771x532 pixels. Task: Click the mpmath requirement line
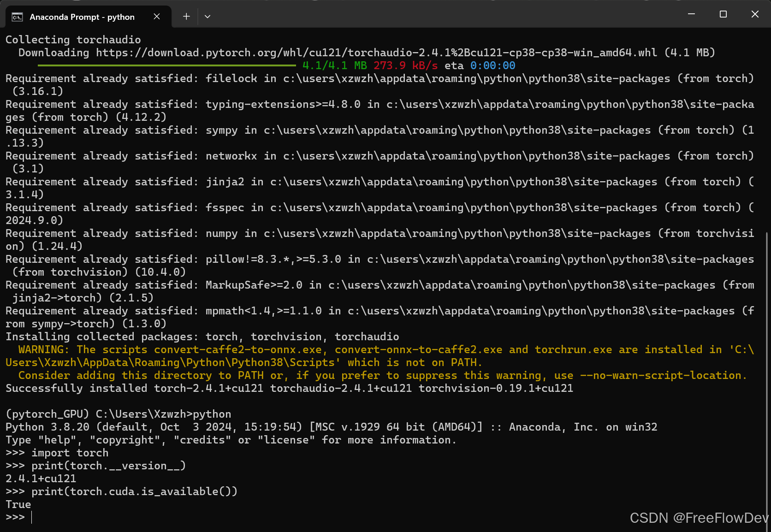pos(380,317)
